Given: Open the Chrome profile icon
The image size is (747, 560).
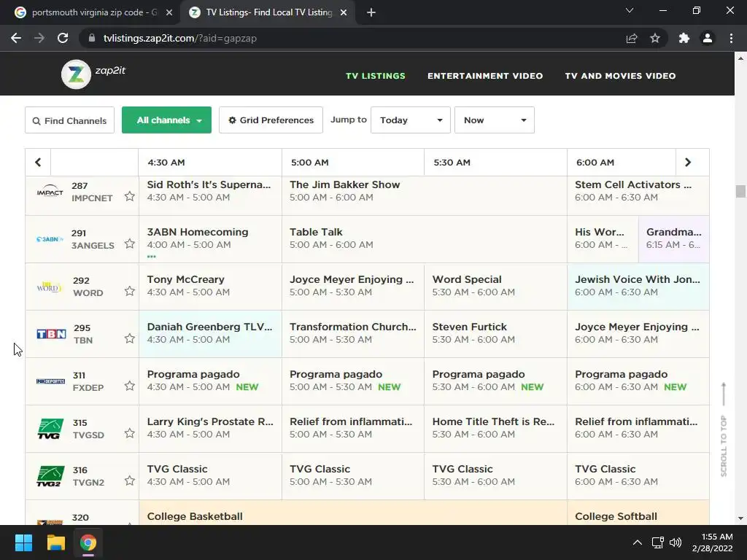Looking at the screenshot, I should 708,38.
